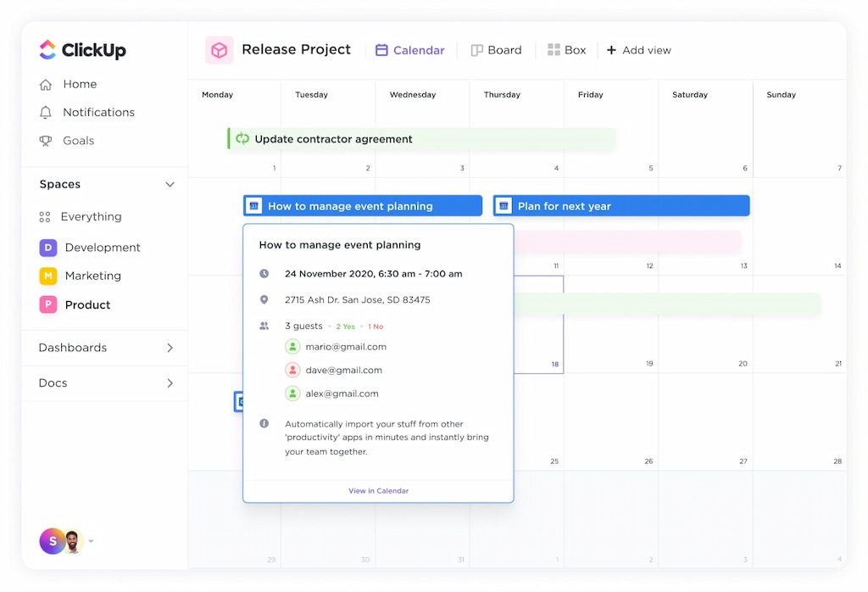Click the ClickUp logo
Viewport: 868px width, 592px height.
(x=81, y=49)
